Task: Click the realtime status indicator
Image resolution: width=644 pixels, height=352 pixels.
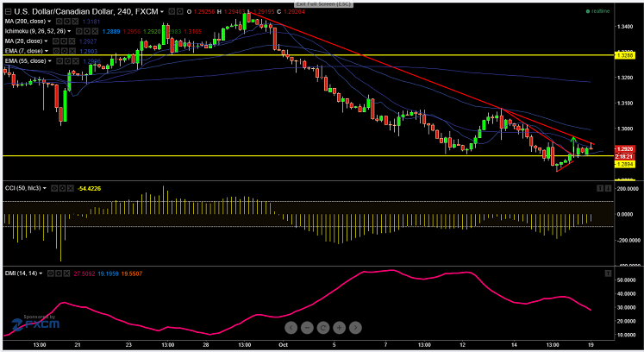Action: (x=597, y=11)
